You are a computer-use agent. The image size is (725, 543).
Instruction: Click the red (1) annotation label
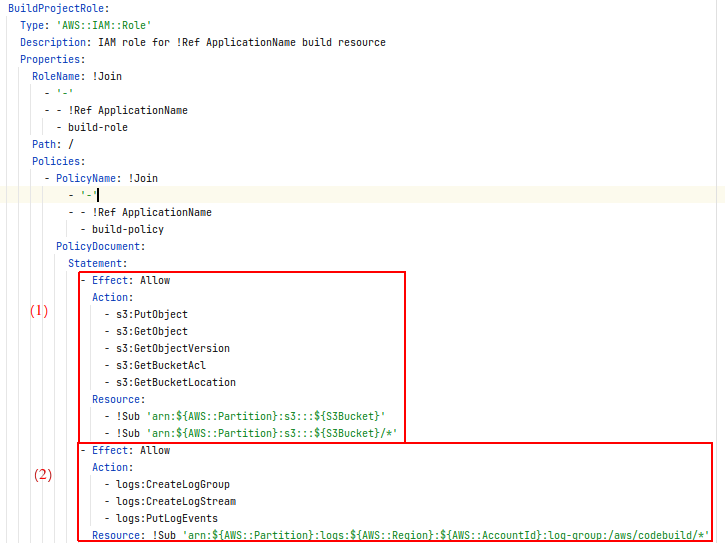[x=38, y=310]
